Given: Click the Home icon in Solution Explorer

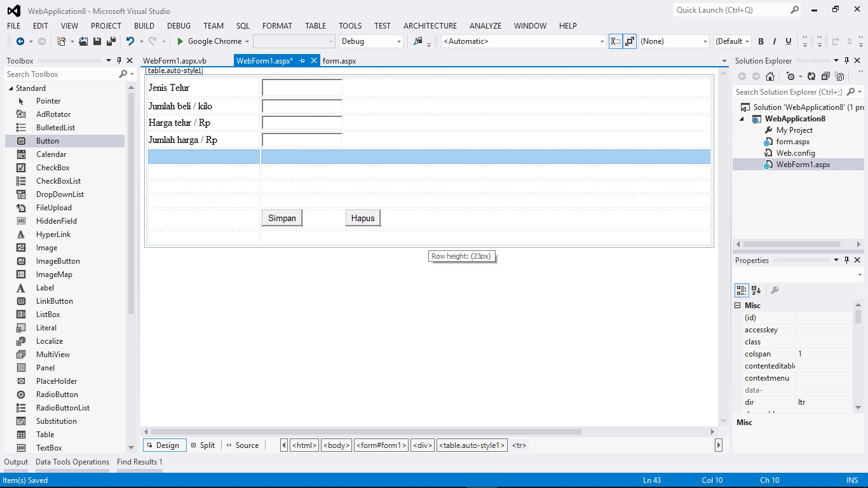Looking at the screenshot, I should tap(770, 76).
